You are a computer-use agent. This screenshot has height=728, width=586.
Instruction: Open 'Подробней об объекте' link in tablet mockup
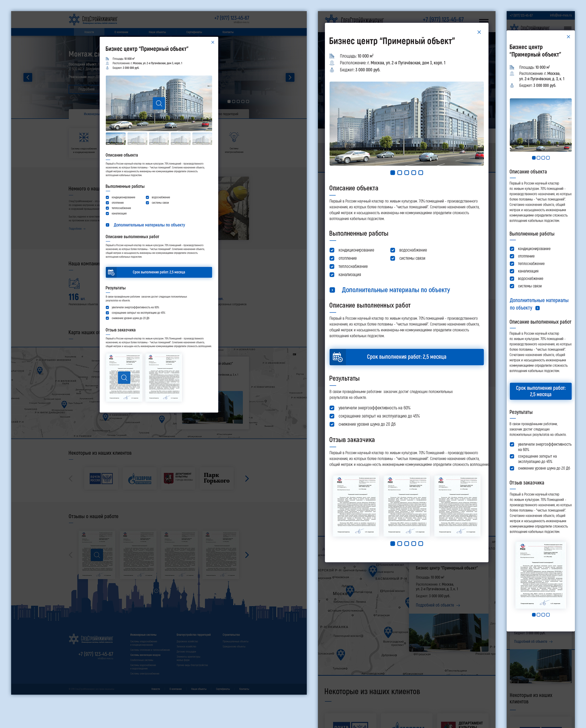(438, 605)
